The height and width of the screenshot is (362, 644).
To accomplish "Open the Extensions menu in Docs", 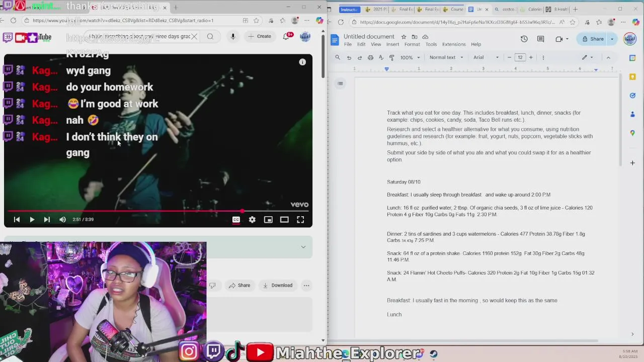I will pos(454,44).
